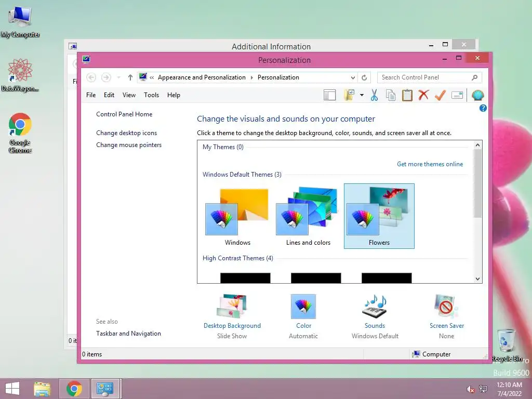This screenshot has width=532, height=399.
Task: Click the Forward navigation arrow
Action: [x=106, y=77]
